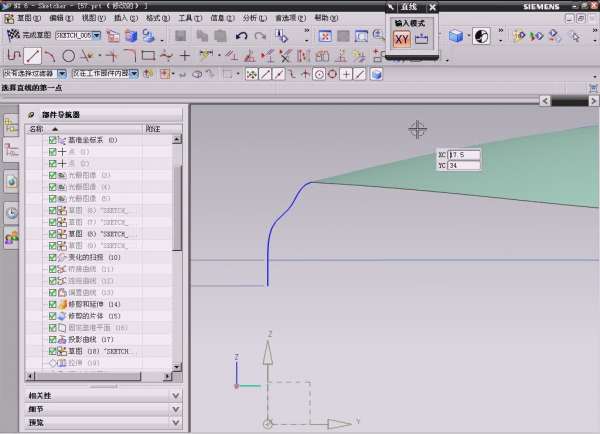Click the Finish Sketch checkered flag
Viewport: 600px width, 434px height.
pos(14,36)
